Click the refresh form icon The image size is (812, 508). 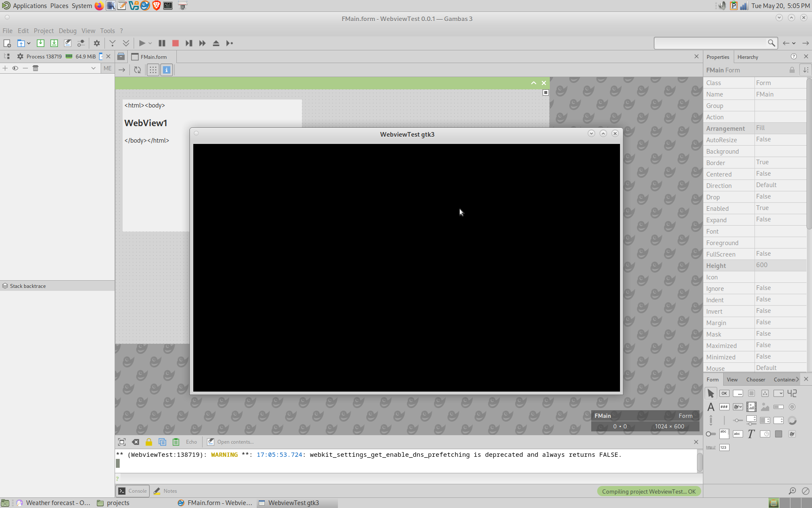[137, 70]
